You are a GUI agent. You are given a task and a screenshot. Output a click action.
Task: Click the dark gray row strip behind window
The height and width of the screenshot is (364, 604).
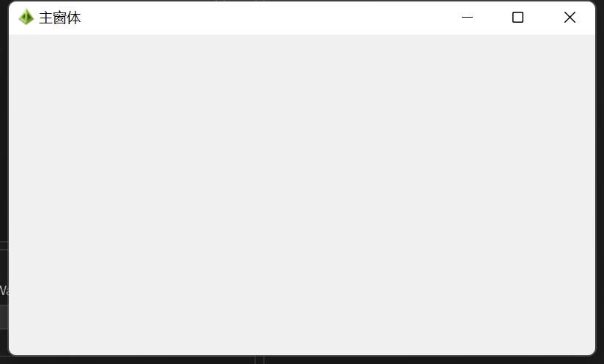click(4, 316)
